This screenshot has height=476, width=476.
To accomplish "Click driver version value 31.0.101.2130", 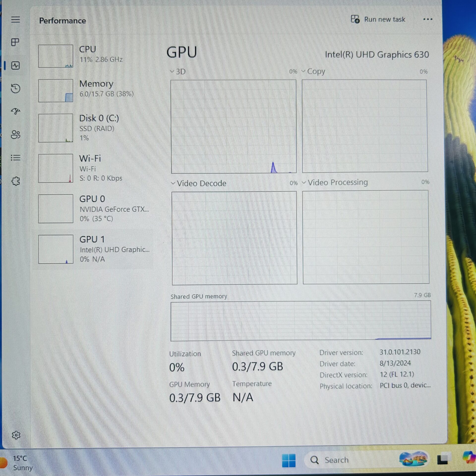I will [400, 352].
